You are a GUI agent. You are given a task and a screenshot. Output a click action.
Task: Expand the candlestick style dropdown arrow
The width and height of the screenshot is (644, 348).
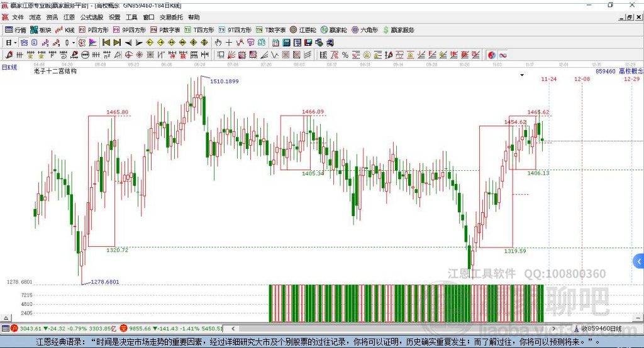coord(74,43)
